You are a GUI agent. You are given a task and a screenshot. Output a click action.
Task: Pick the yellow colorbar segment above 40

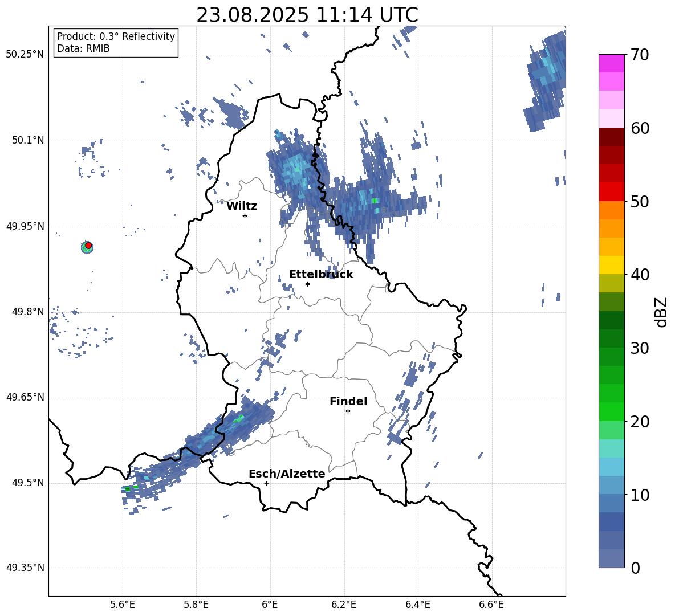[x=612, y=265]
